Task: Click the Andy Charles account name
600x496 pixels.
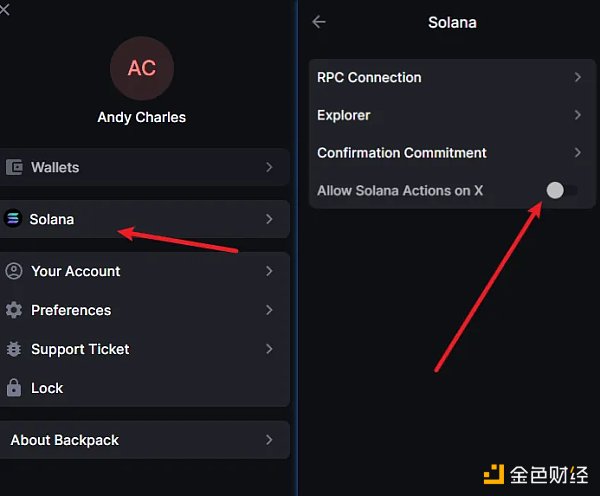Action: tap(142, 117)
